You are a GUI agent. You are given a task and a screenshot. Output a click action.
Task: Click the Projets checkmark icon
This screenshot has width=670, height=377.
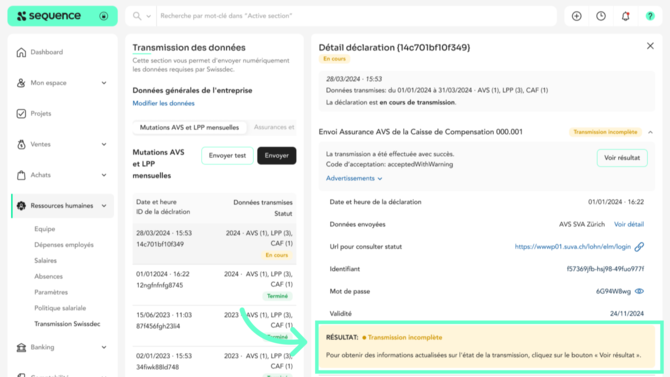click(21, 114)
